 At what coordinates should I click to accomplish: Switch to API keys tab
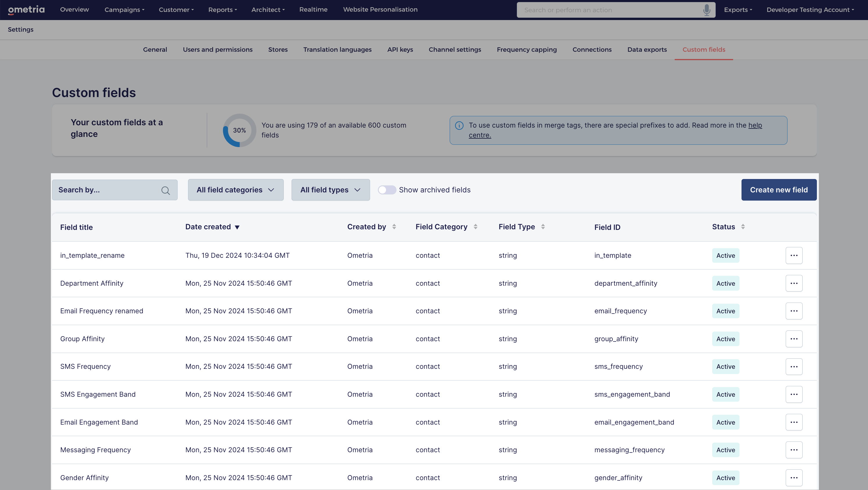pyautogui.click(x=400, y=49)
